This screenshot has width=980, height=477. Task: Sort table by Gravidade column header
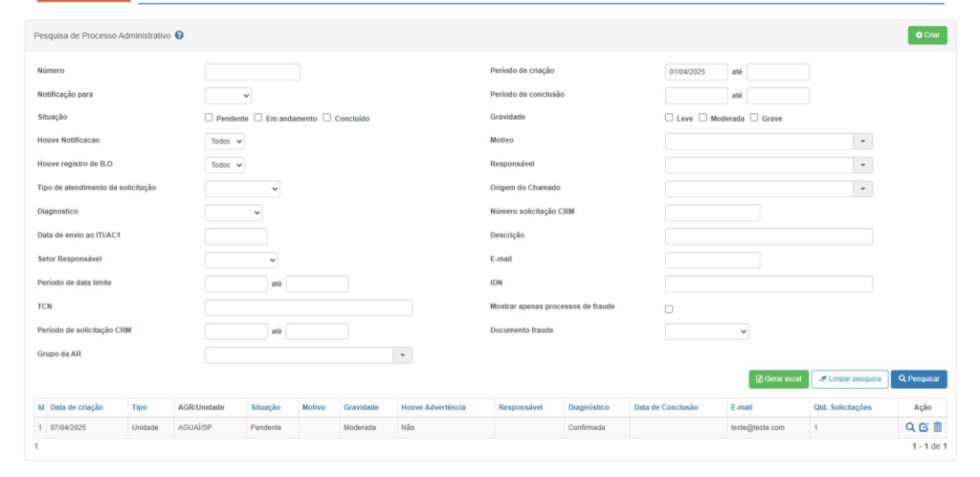tap(361, 407)
